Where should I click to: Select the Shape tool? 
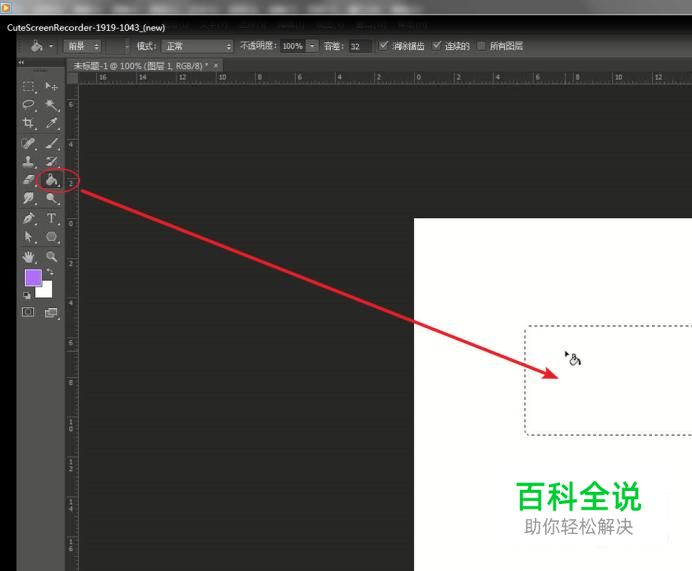(x=52, y=237)
